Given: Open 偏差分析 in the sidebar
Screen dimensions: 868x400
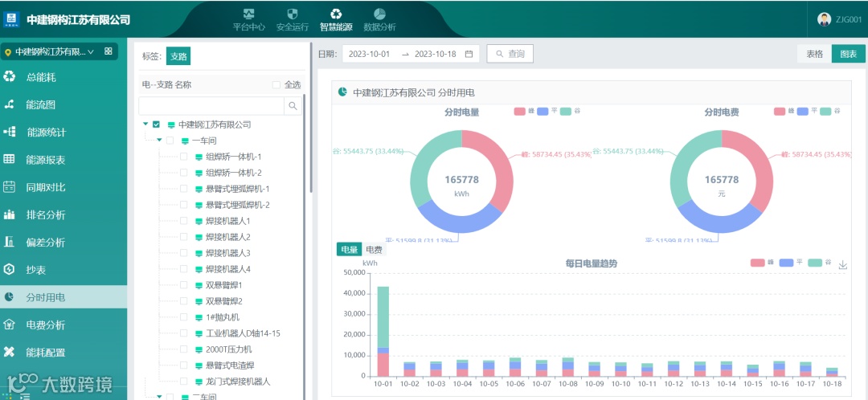Looking at the screenshot, I should point(46,243).
